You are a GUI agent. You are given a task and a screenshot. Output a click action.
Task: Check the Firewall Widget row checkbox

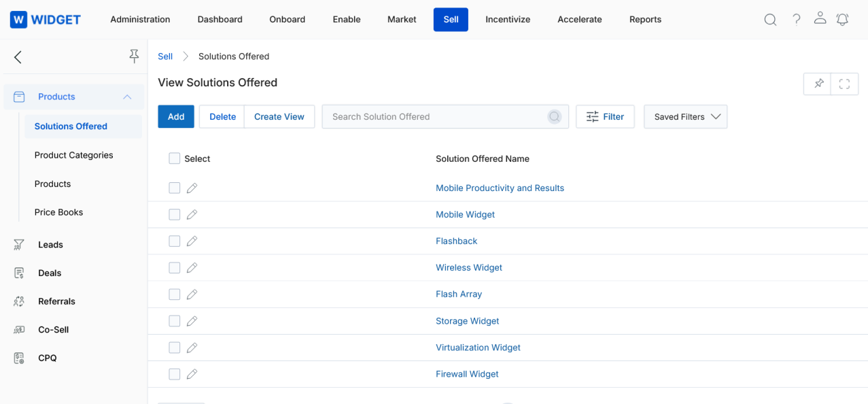click(x=175, y=373)
